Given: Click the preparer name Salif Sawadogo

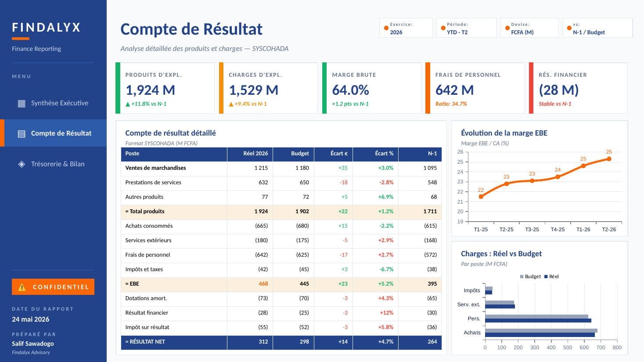Looking at the screenshot, I should (33, 344).
